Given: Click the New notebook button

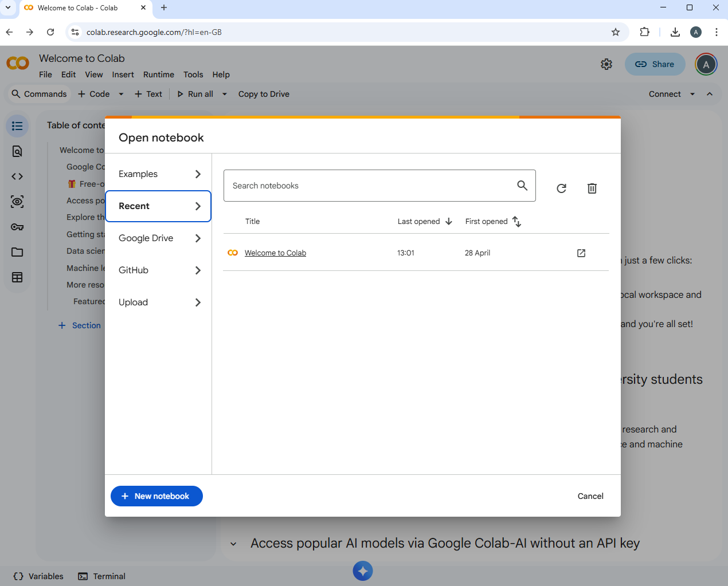Looking at the screenshot, I should coord(156,496).
